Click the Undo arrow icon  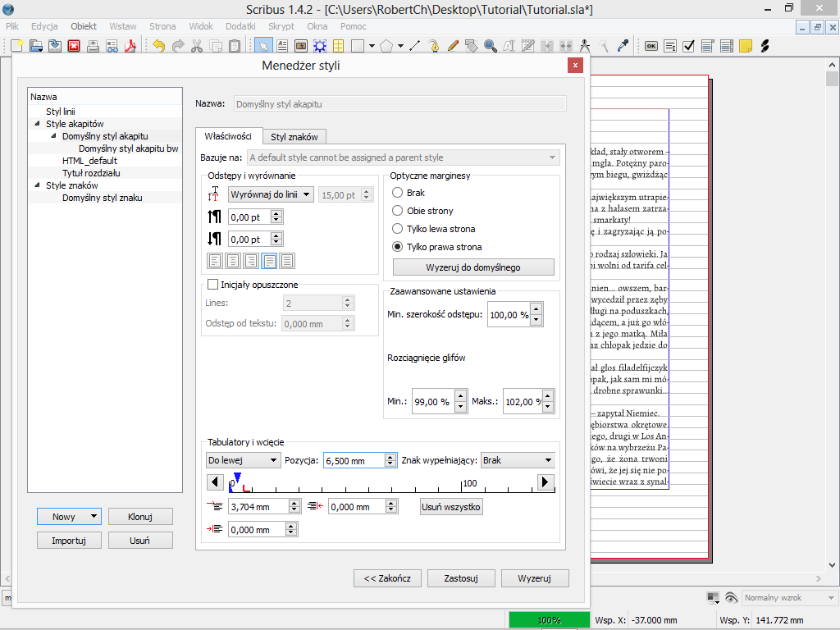coord(159,46)
